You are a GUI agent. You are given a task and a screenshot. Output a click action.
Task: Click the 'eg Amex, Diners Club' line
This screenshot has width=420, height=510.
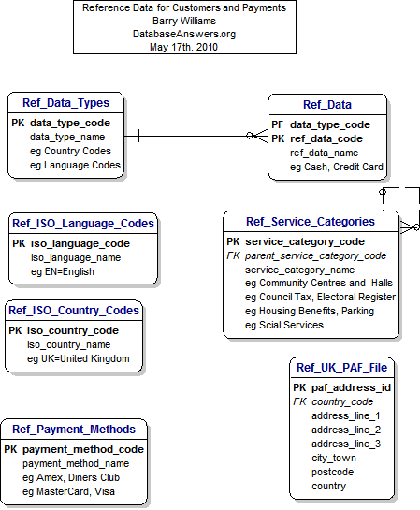[x=71, y=477]
